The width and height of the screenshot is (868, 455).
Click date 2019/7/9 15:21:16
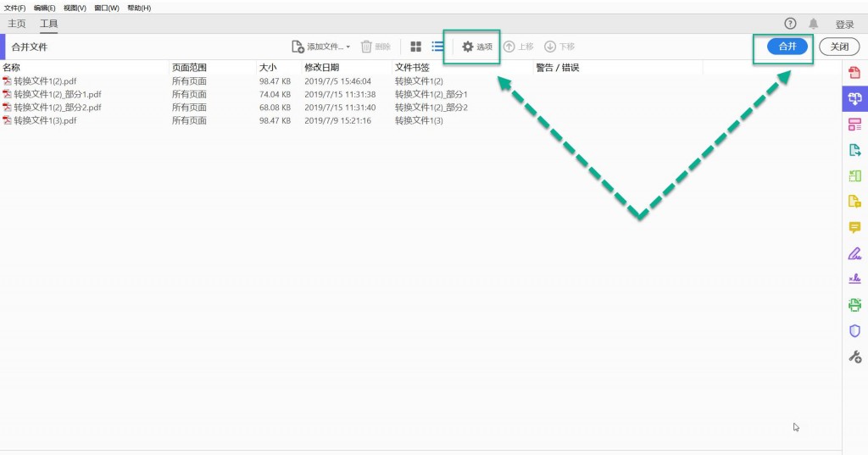337,120
